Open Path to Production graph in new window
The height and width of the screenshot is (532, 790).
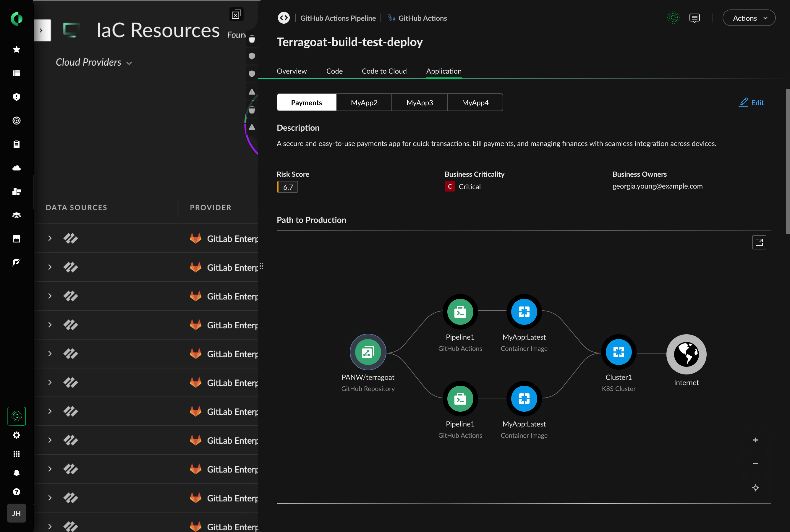tap(759, 242)
